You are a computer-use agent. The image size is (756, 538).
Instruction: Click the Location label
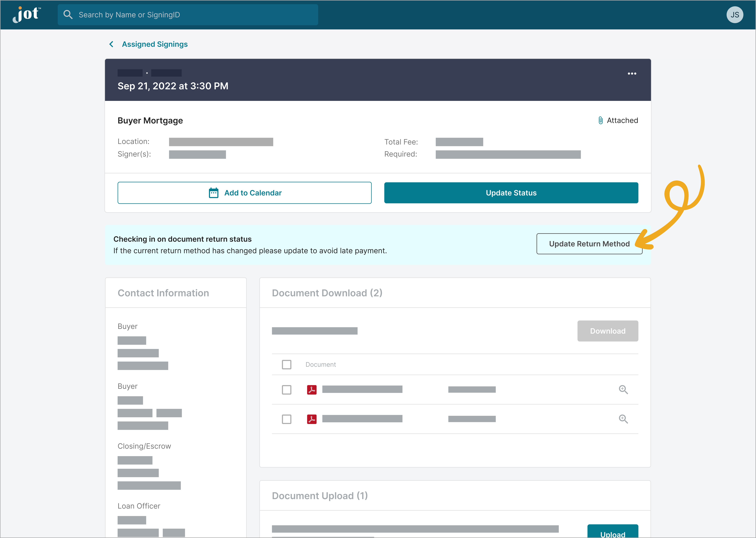pos(133,141)
